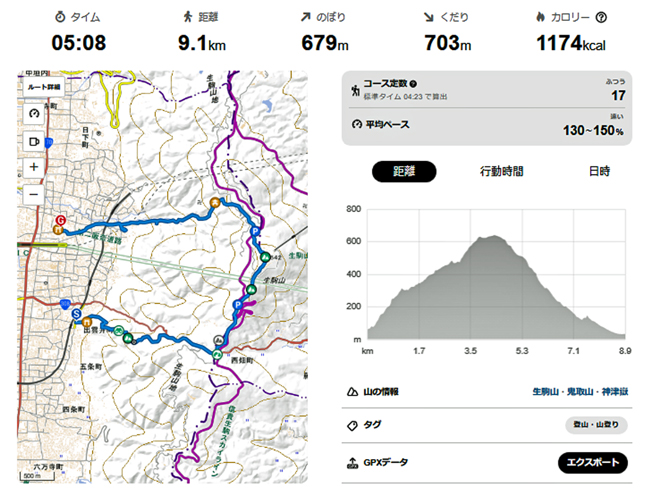660x495 pixels.
Task: Click the GPX upload icon
Action: coord(354,463)
